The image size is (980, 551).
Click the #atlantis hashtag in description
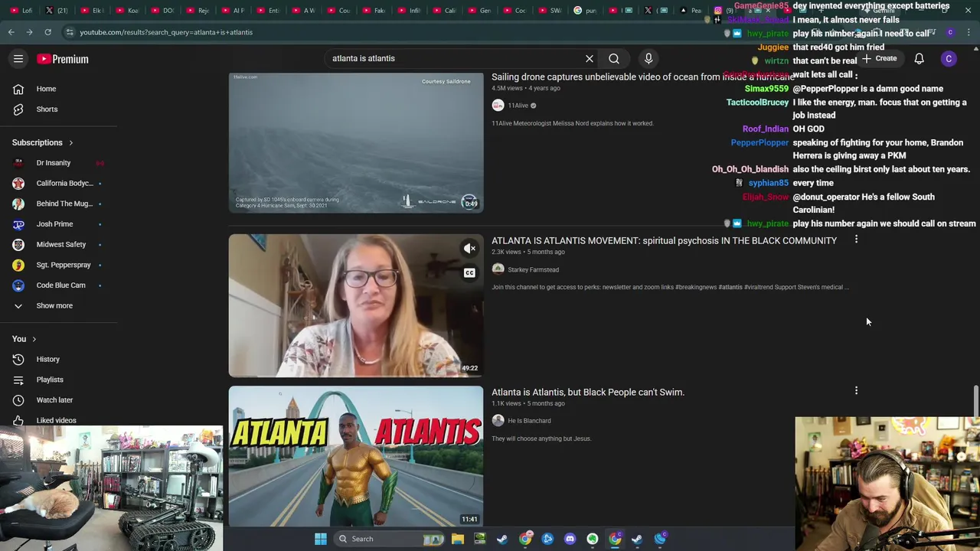(730, 287)
